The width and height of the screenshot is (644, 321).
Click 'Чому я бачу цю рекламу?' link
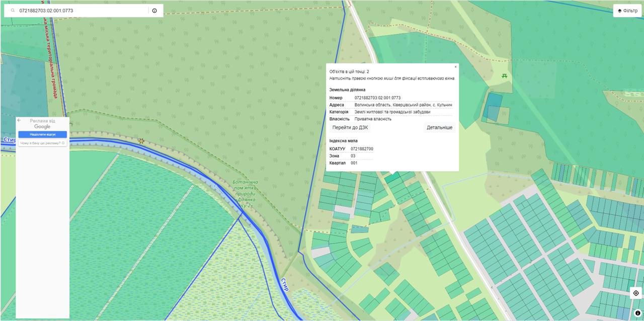click(x=40, y=143)
